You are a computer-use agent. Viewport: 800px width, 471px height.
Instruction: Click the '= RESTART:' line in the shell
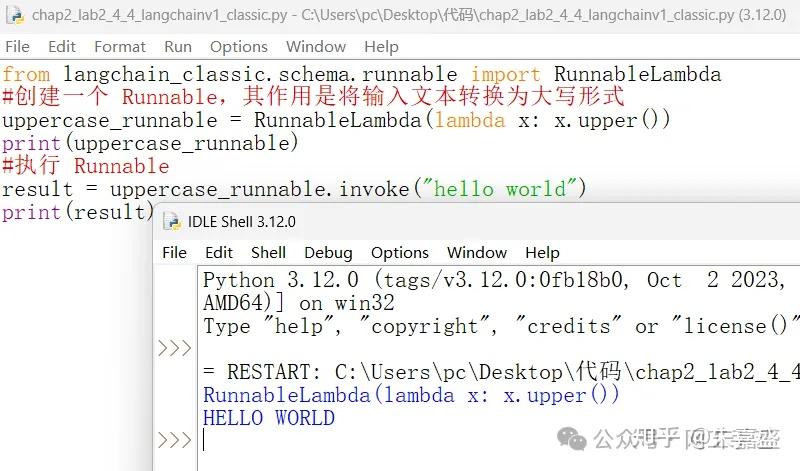(x=501, y=372)
